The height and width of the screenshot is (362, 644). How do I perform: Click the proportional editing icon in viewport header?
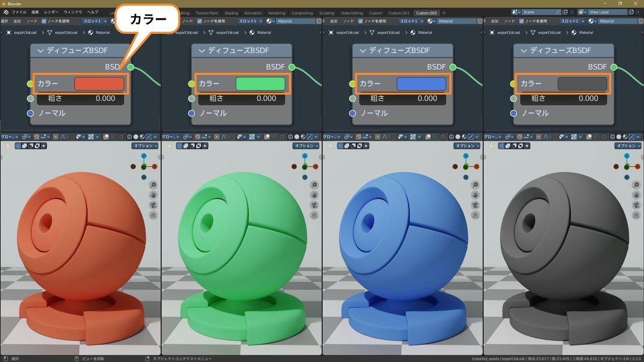(57, 137)
